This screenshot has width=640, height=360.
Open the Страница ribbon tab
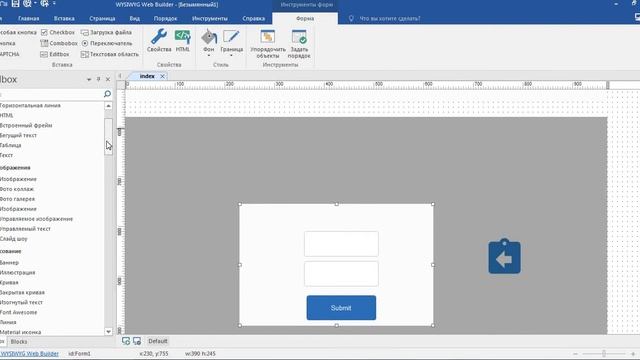pyautogui.click(x=102, y=18)
